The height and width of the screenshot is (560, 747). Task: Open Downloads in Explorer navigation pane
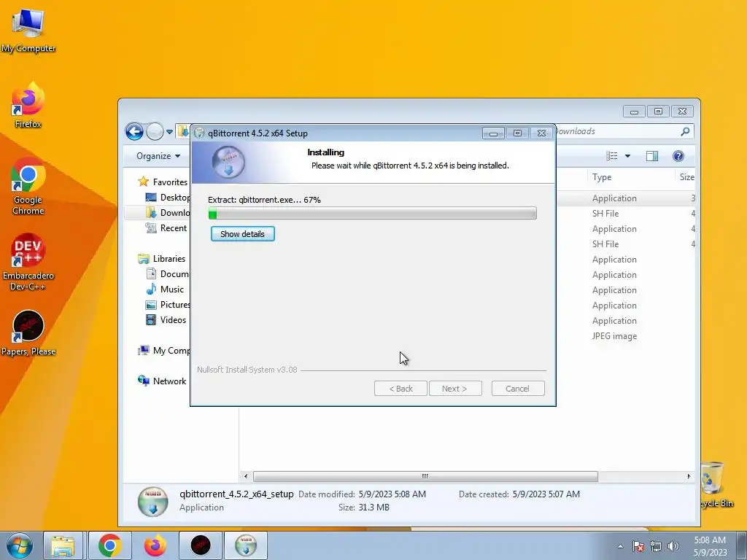tap(167, 212)
